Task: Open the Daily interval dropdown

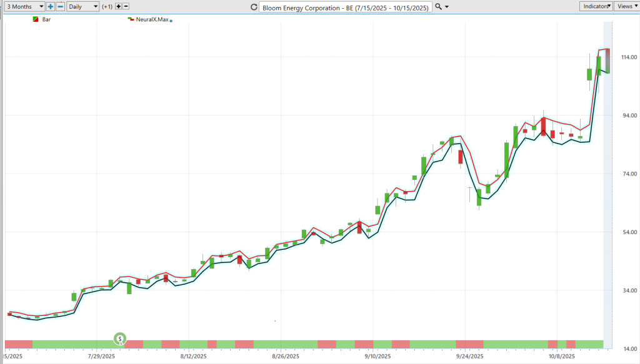Action: [82, 6]
